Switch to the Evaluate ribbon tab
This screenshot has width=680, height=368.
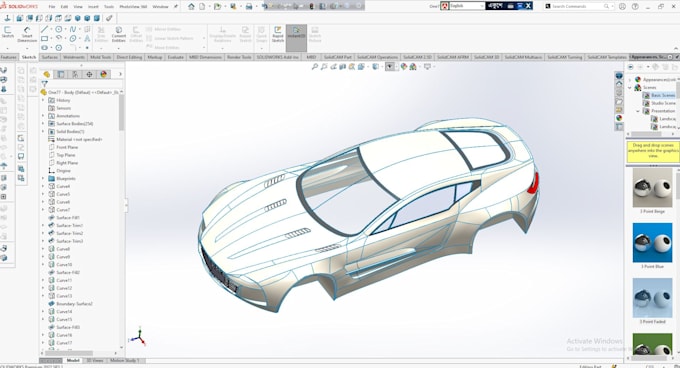coord(175,57)
